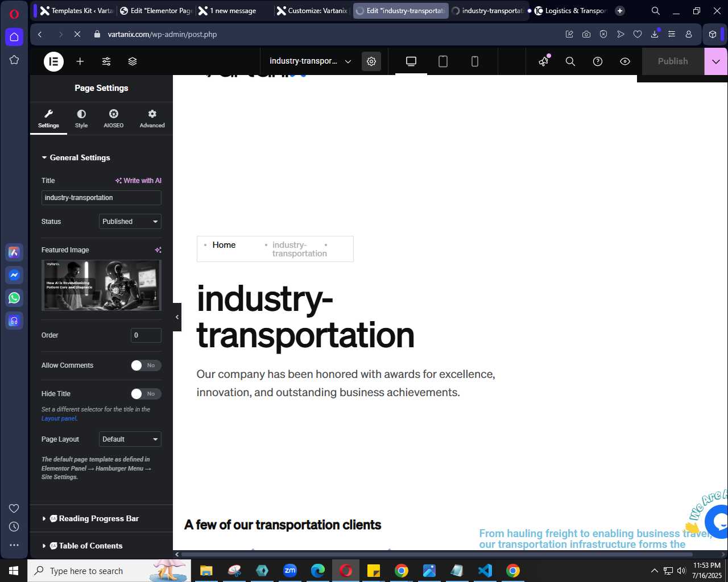
Task: Open the Status dropdown set to Published
Action: [130, 222]
